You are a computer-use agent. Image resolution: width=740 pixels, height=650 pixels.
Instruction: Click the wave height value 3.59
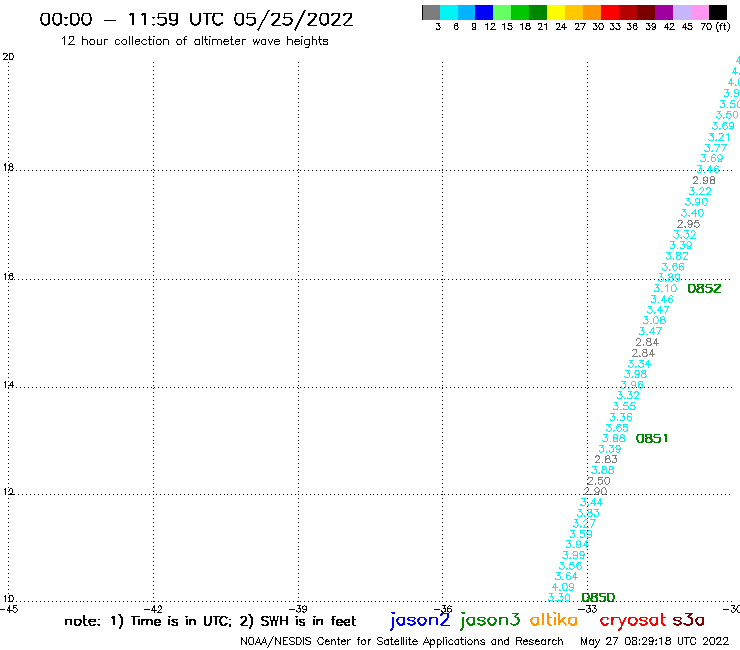[580, 534]
